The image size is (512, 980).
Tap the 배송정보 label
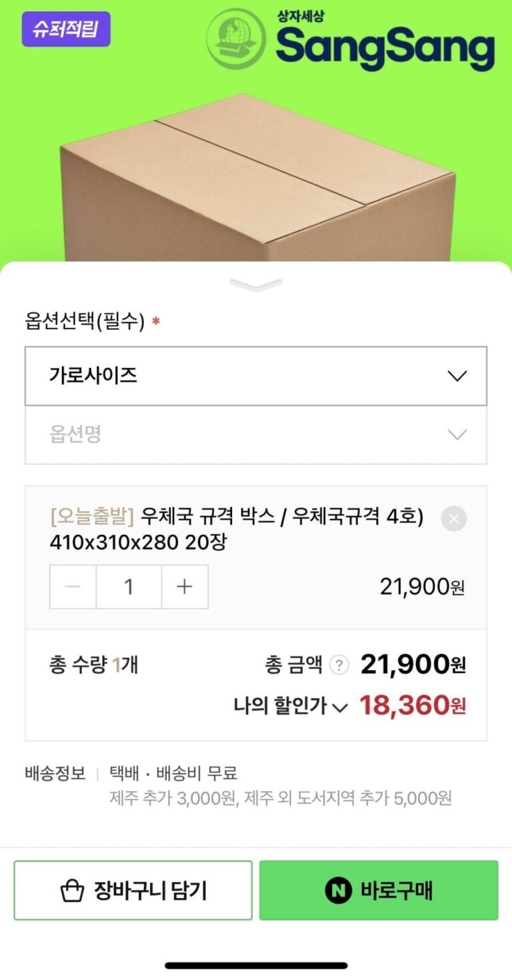coord(55,774)
